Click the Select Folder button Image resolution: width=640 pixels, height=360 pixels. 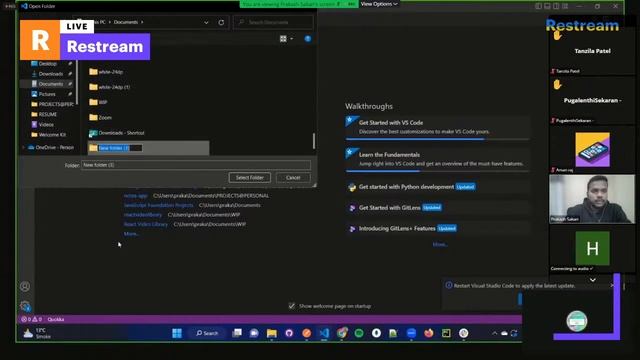pos(250,178)
